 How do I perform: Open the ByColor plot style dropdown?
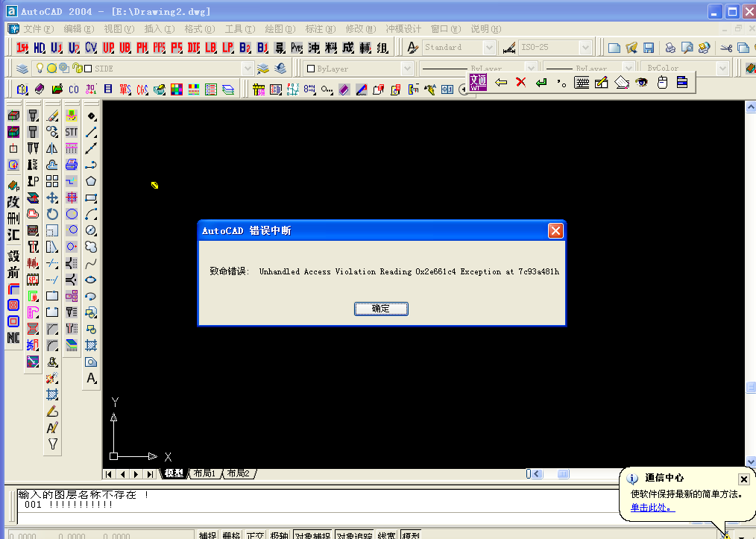[x=722, y=69]
